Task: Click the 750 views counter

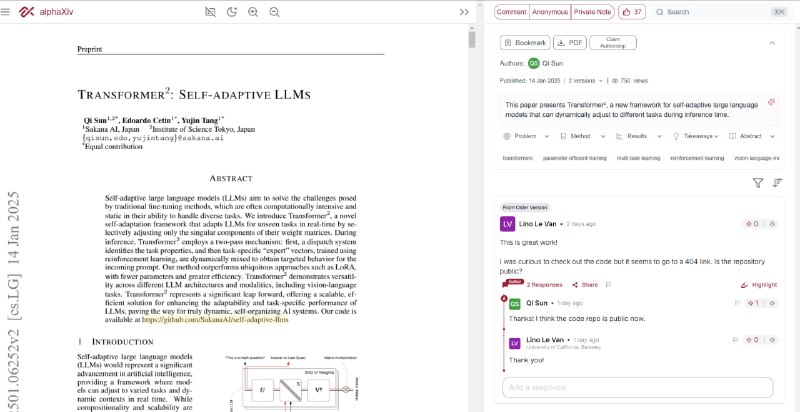Action: tap(629, 81)
